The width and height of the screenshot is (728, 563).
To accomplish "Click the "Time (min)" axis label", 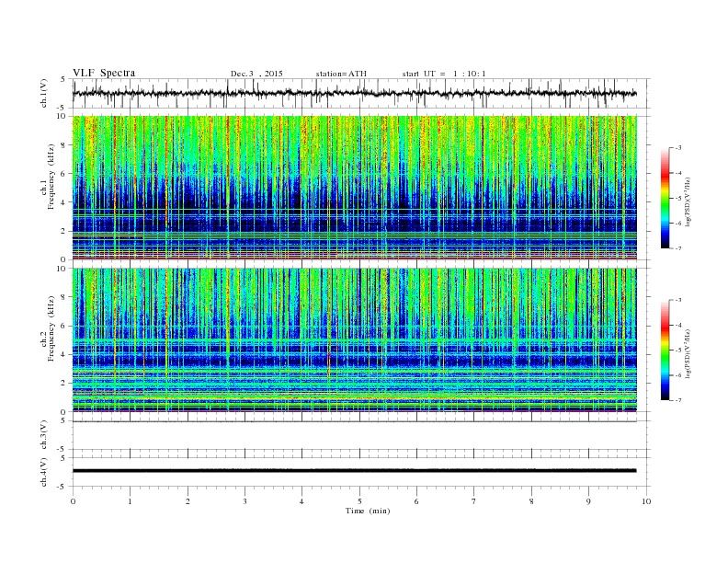I will (368, 511).
